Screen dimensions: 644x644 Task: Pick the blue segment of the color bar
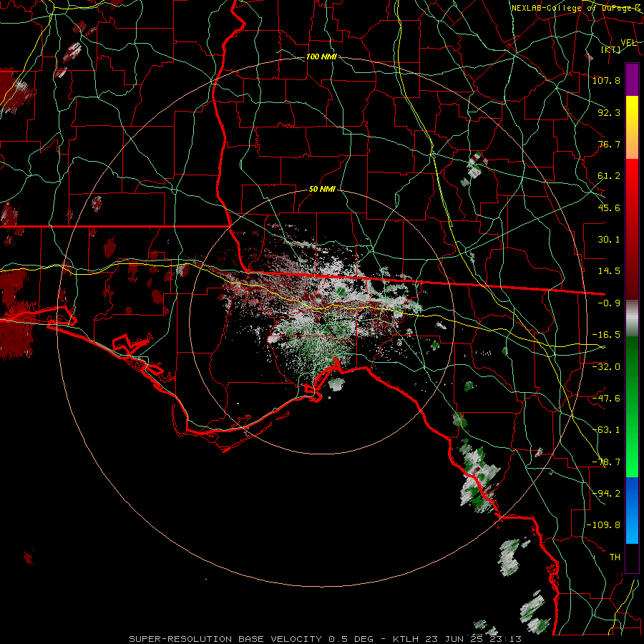(x=632, y=510)
